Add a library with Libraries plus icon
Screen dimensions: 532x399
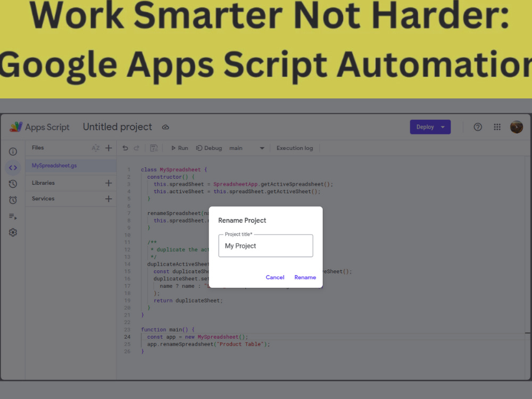(109, 183)
